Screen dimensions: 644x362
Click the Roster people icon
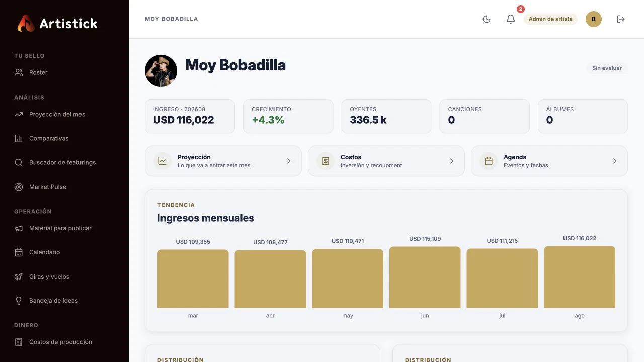(19, 72)
